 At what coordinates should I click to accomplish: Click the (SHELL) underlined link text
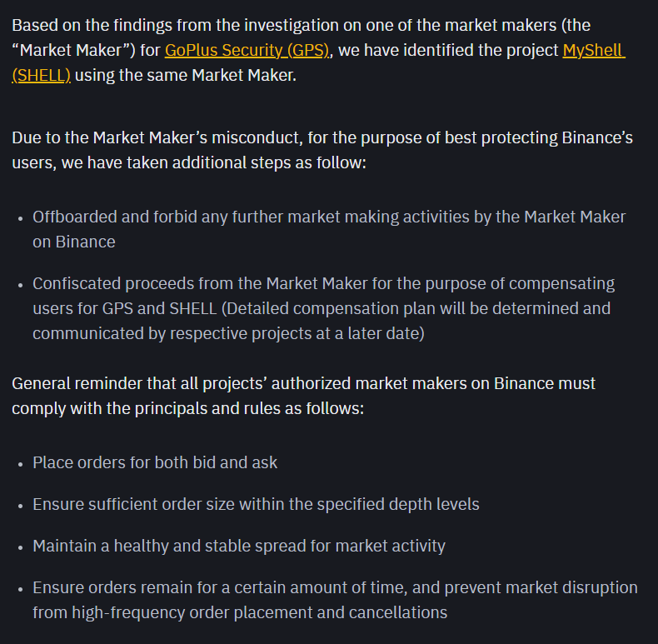coord(41,76)
